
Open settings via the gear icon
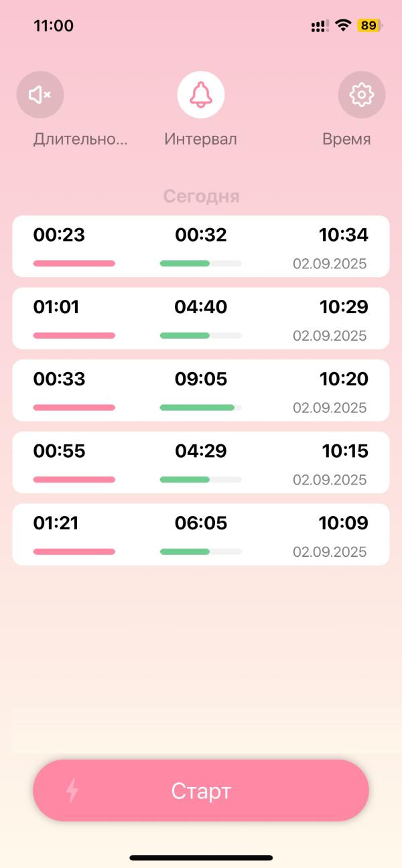(x=362, y=95)
